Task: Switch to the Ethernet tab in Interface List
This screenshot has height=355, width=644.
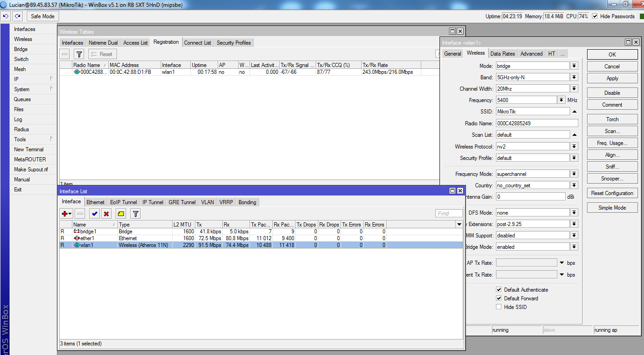Action: click(x=96, y=202)
